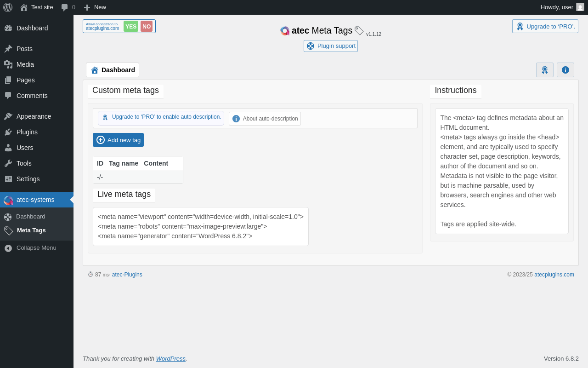Open About auto-description info
The width and height of the screenshot is (588, 368).
click(265, 119)
